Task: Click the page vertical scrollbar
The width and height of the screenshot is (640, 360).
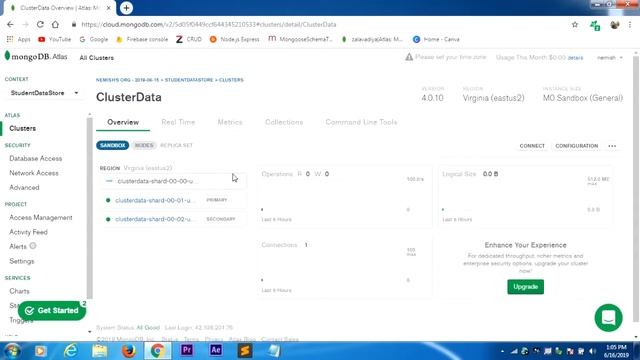Action: (636, 188)
